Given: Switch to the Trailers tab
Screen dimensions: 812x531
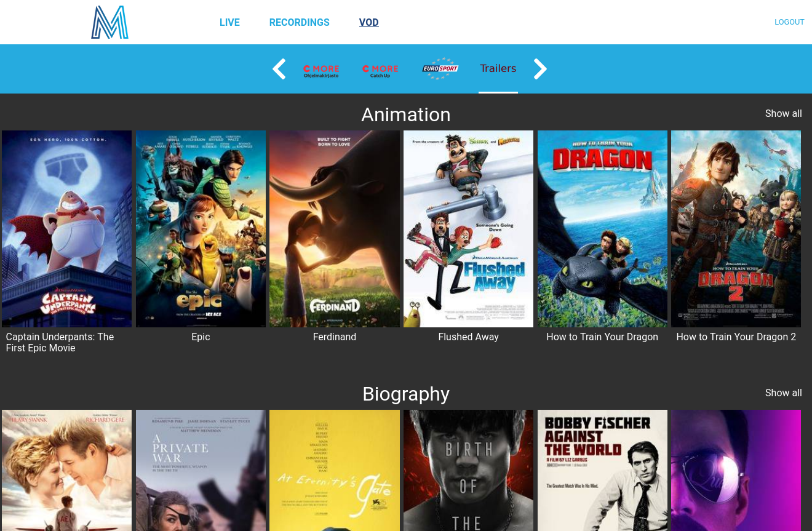Looking at the screenshot, I should (x=498, y=68).
